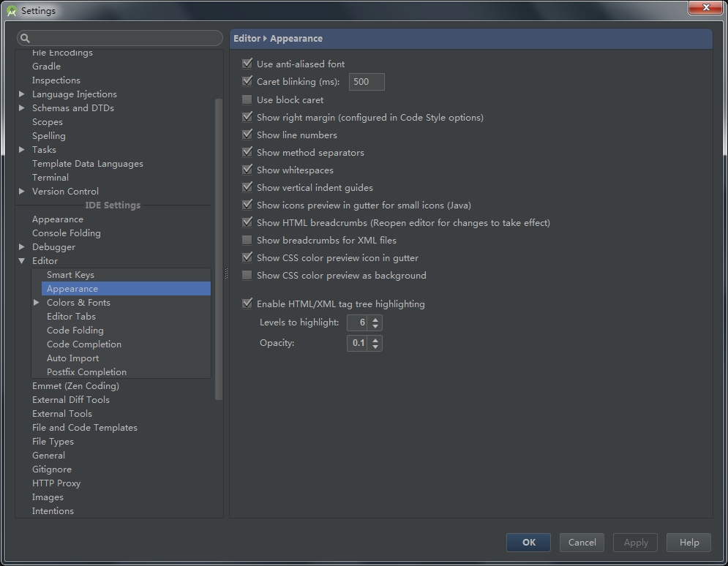Screen dimensions: 728x566
Task: Click the Android Studio icon in title bar
Action: coord(12,10)
